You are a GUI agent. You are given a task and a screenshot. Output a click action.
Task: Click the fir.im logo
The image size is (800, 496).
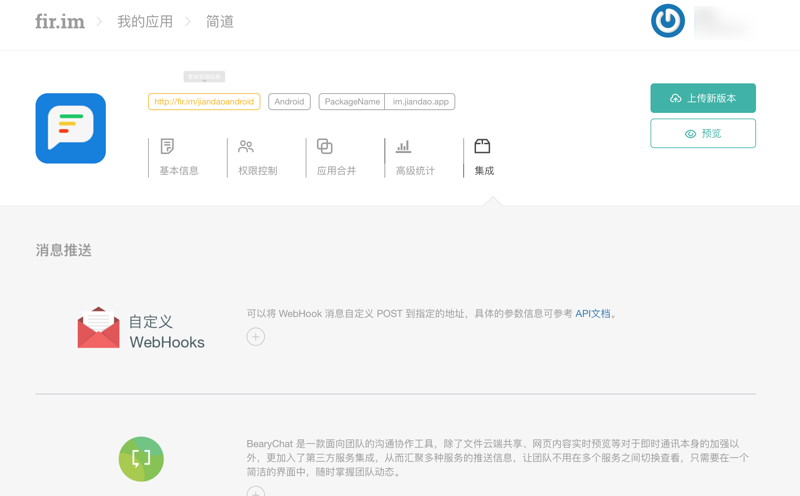point(60,21)
